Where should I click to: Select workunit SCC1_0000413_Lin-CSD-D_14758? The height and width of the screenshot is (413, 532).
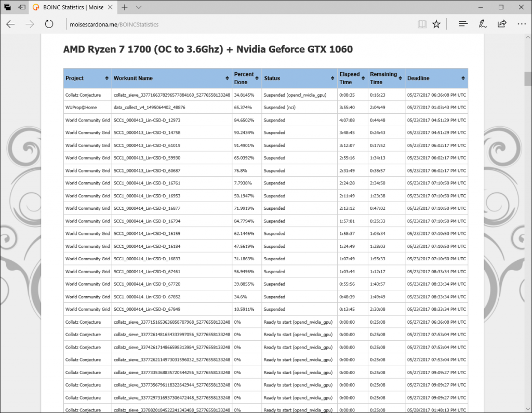[147, 132]
